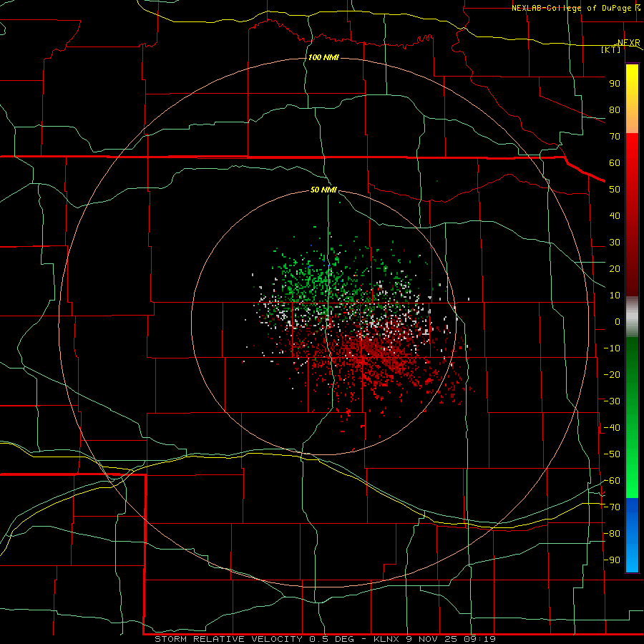Click the 10 value on the velocity scale

click(x=615, y=296)
